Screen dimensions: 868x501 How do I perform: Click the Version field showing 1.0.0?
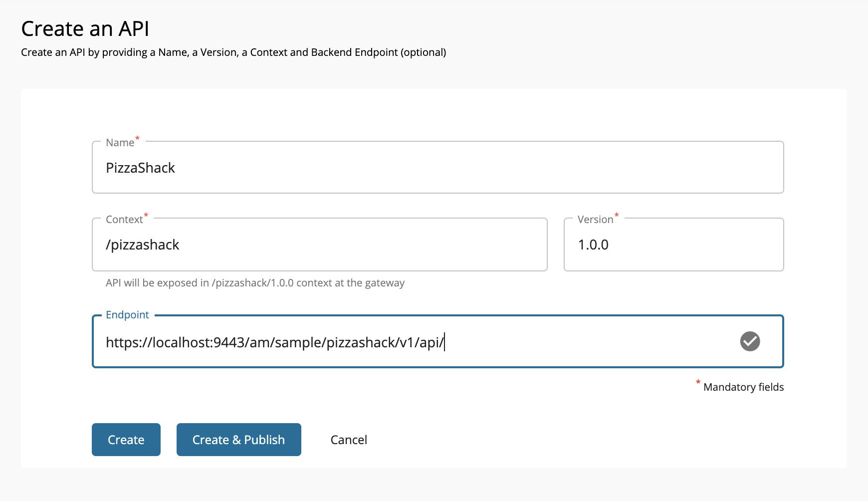pyautogui.click(x=673, y=245)
